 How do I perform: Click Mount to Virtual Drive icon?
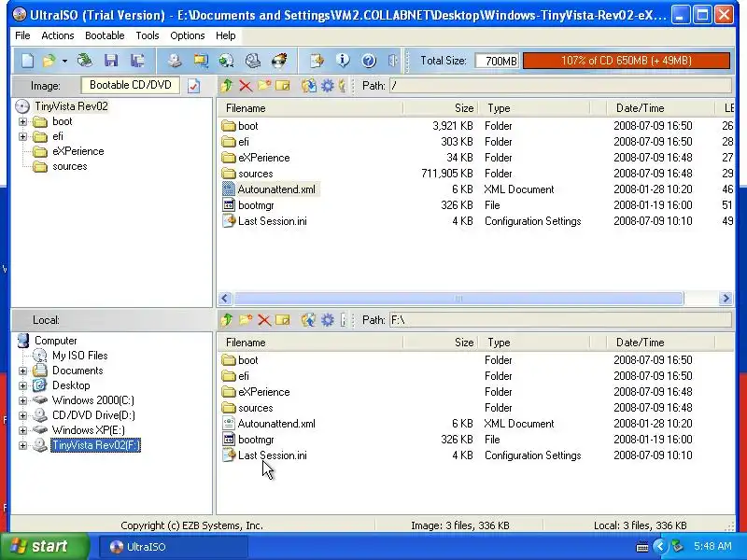[x=252, y=61]
